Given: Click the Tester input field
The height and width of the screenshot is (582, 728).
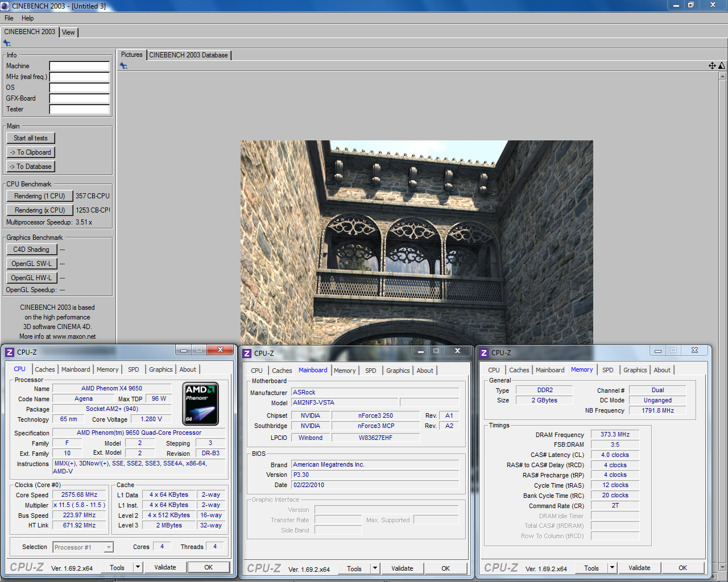Looking at the screenshot, I should 79,109.
